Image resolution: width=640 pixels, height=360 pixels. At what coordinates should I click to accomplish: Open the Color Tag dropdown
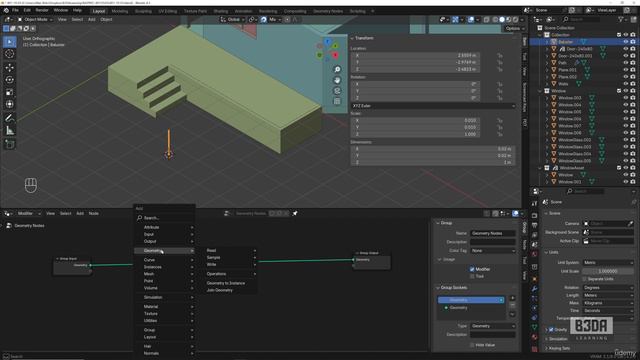pyautogui.click(x=493, y=251)
